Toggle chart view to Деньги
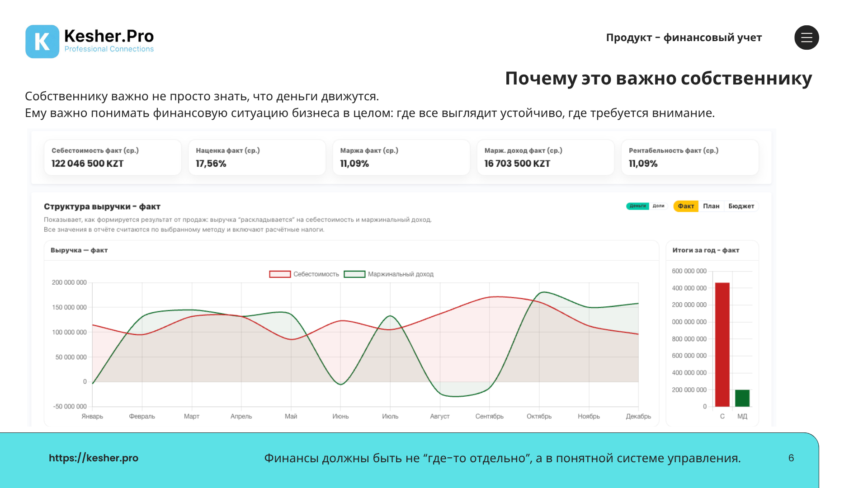Viewport: 868px width, 488px height. [637, 206]
